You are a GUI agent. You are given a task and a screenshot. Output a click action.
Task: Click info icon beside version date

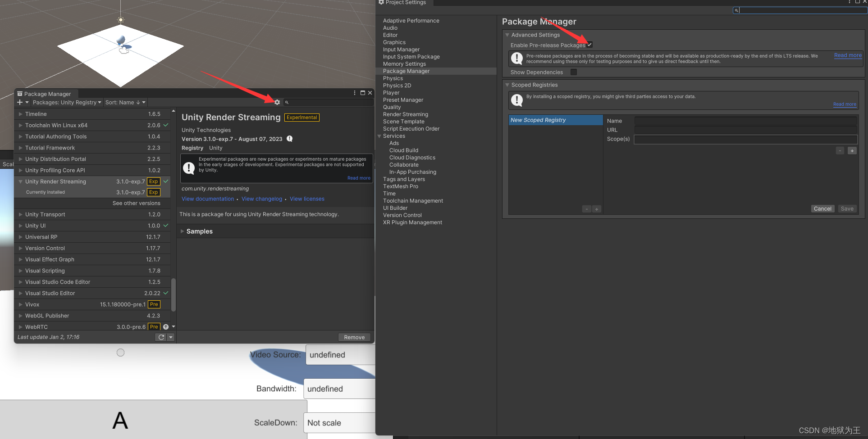290,139
